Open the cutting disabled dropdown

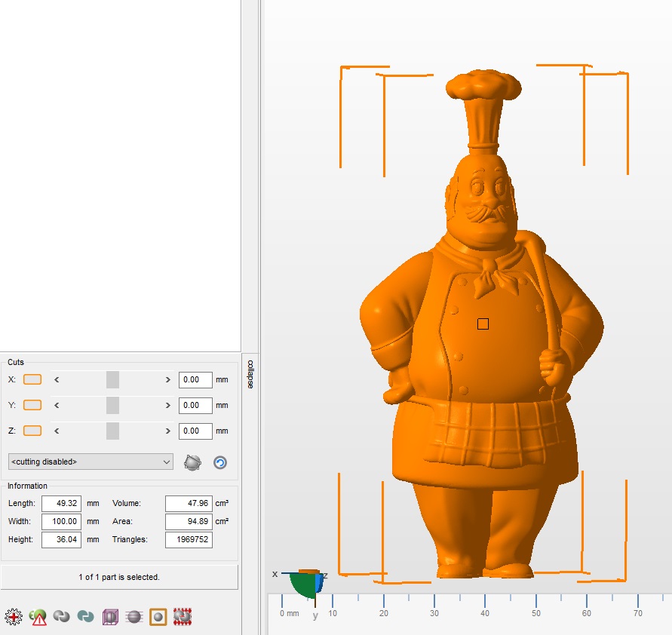pyautogui.click(x=91, y=461)
